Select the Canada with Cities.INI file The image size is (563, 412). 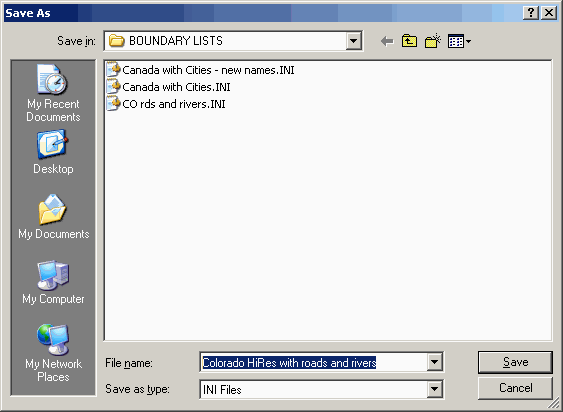pos(168,87)
